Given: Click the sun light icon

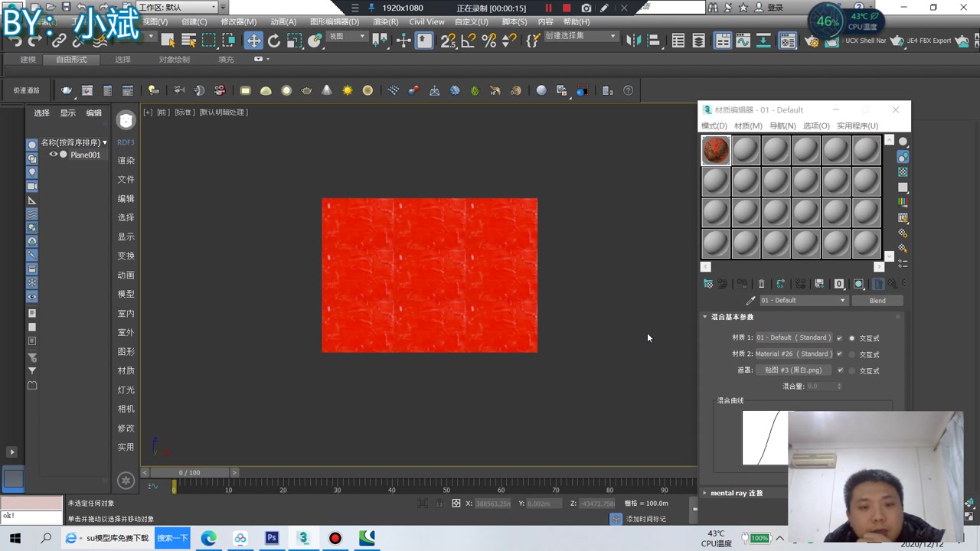Looking at the screenshot, I should pos(348,90).
